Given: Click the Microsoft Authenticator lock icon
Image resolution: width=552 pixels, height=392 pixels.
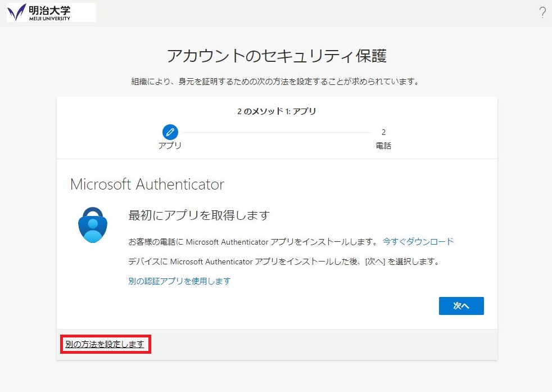Looking at the screenshot, I should coord(93,225).
